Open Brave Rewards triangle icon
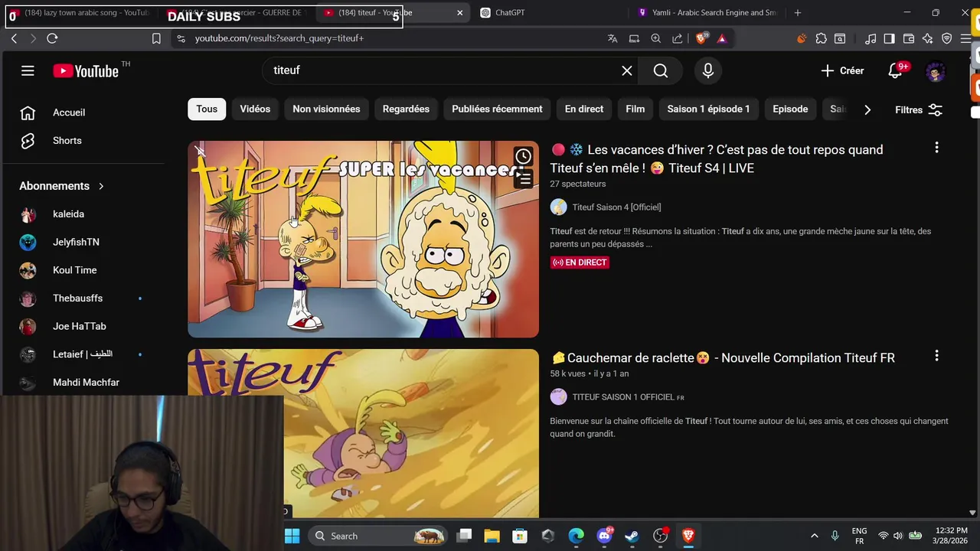This screenshot has width=980, height=551. (x=722, y=38)
